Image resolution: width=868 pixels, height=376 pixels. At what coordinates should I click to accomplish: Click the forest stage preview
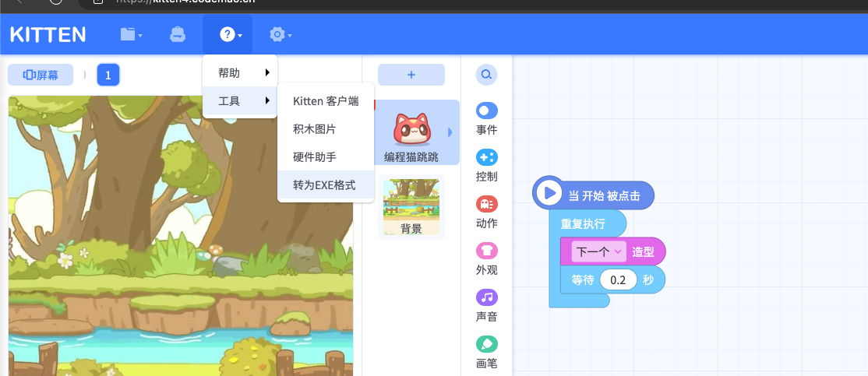(x=181, y=236)
